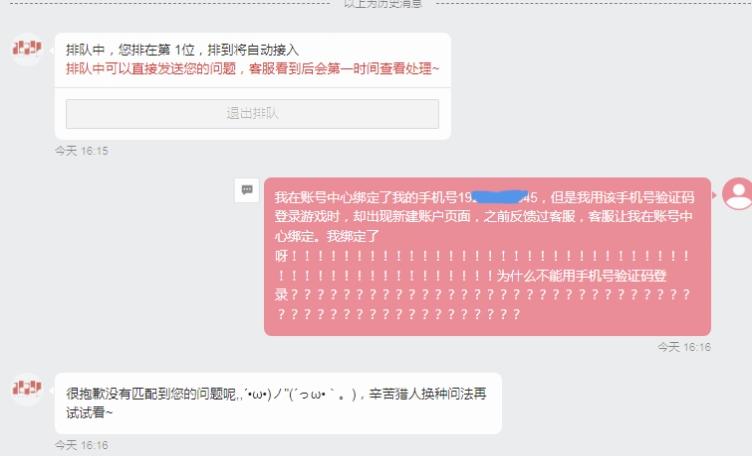Click the pointer arrow between the pink bubble and avatar
Screen dimensions: 752x456
click(714, 195)
